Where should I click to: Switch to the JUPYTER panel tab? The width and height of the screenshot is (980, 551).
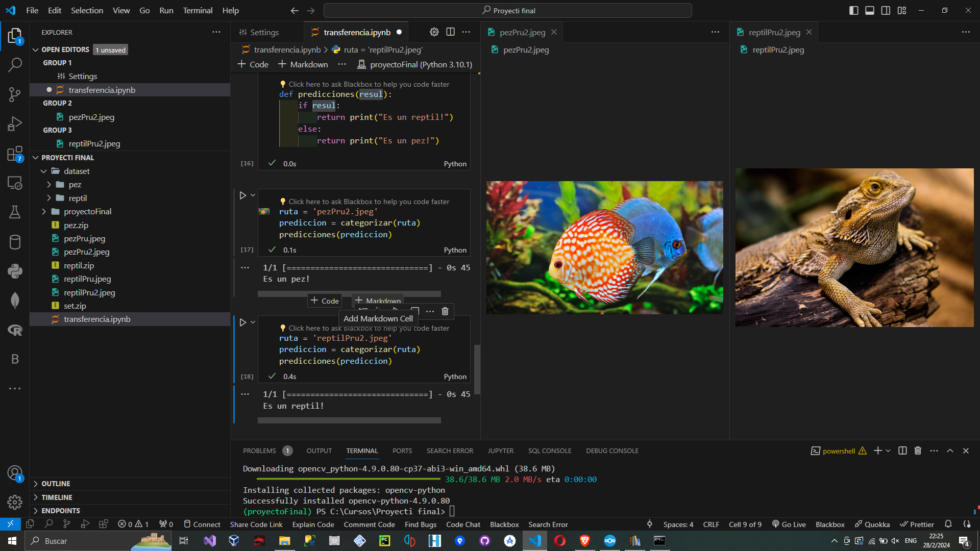click(x=500, y=451)
